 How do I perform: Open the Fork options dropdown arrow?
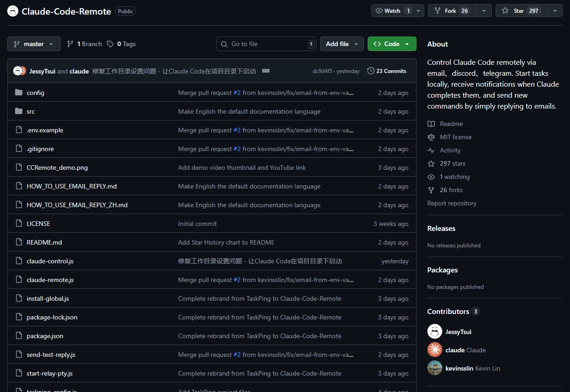(x=484, y=10)
